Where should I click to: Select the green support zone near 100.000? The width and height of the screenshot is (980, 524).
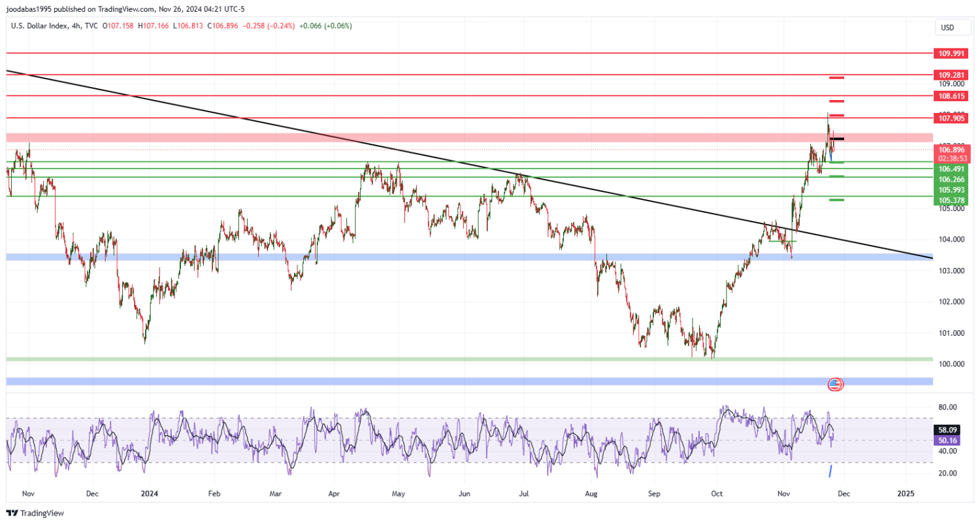click(x=470, y=359)
